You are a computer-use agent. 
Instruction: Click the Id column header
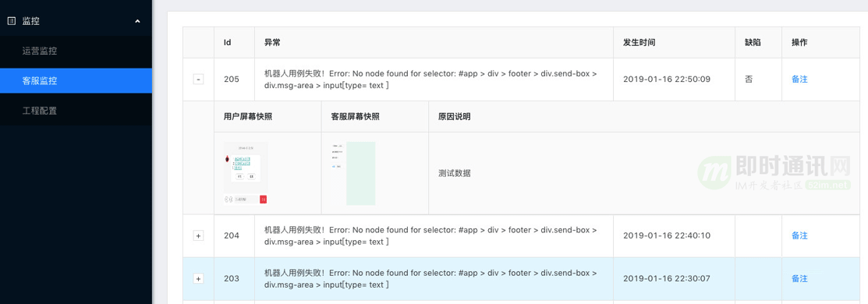(227, 42)
